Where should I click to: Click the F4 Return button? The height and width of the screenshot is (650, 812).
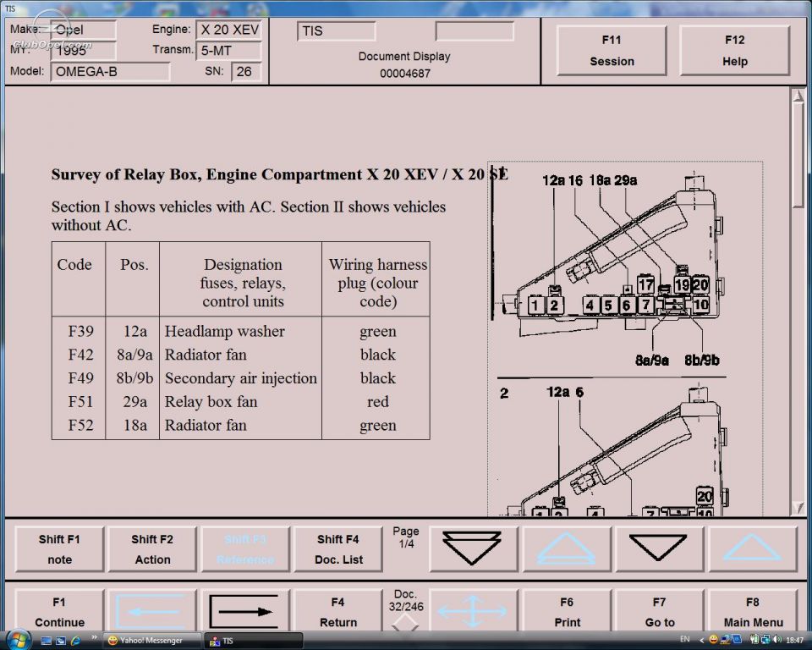click(x=338, y=611)
